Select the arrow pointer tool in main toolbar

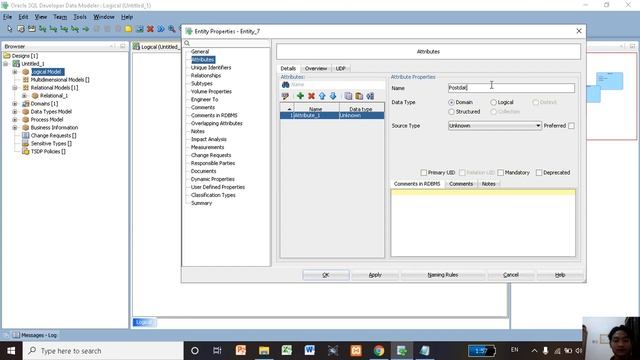point(10,29)
